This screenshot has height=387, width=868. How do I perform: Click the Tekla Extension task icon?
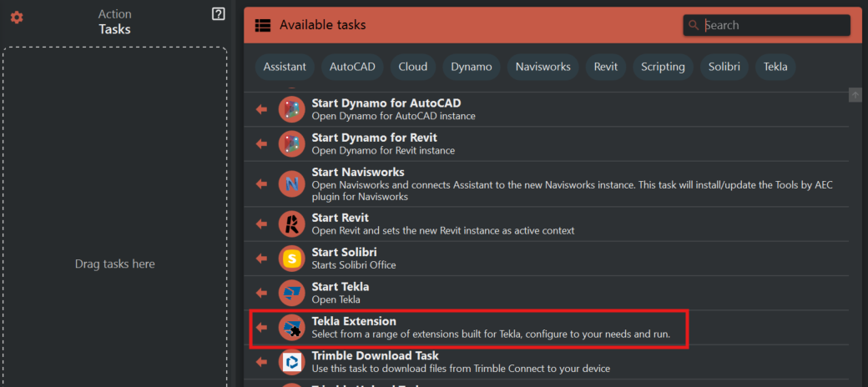pyautogui.click(x=292, y=328)
